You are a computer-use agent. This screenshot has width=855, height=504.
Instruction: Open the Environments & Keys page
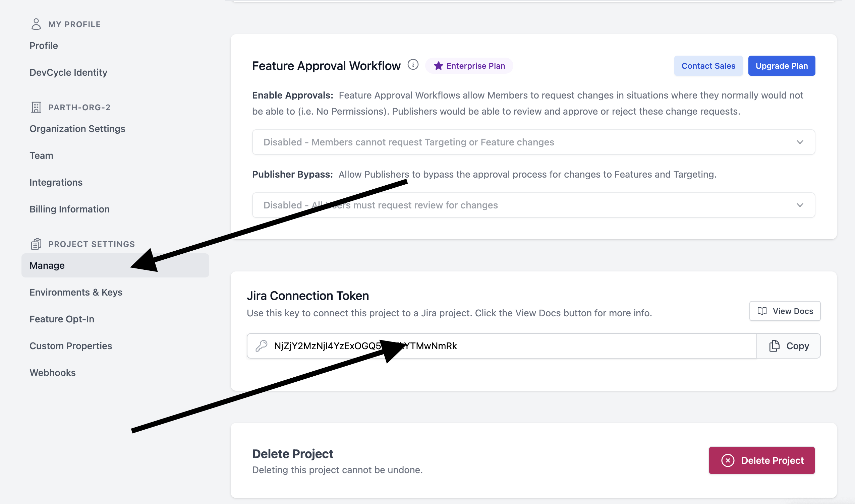coord(76,292)
